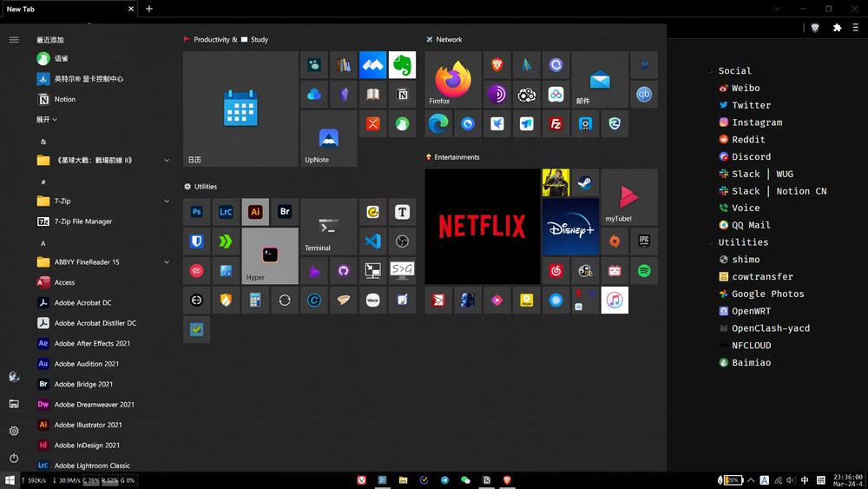The image size is (868, 489).
Task: Open the Disney+ tile
Action: 571,227
